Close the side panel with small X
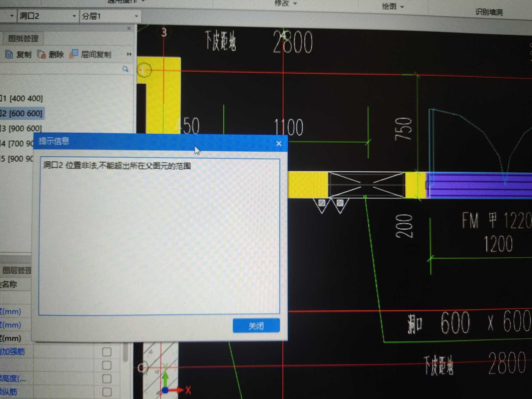This screenshot has height=399, width=532. (129, 28)
